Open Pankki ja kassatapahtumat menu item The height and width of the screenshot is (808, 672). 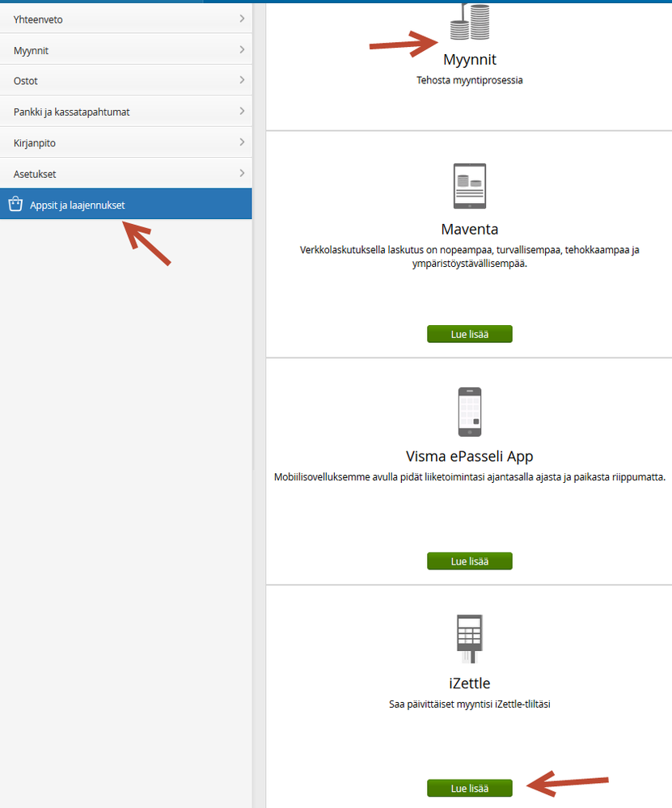point(125,112)
